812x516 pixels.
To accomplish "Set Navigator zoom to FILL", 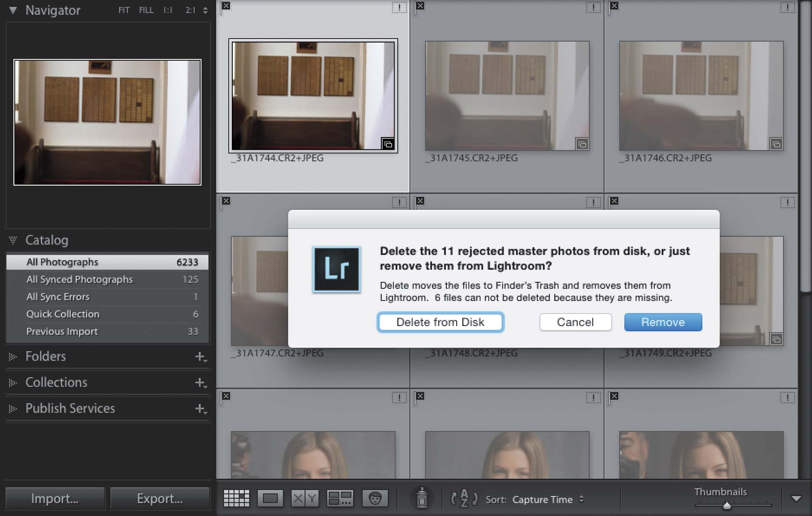I will 146,10.
